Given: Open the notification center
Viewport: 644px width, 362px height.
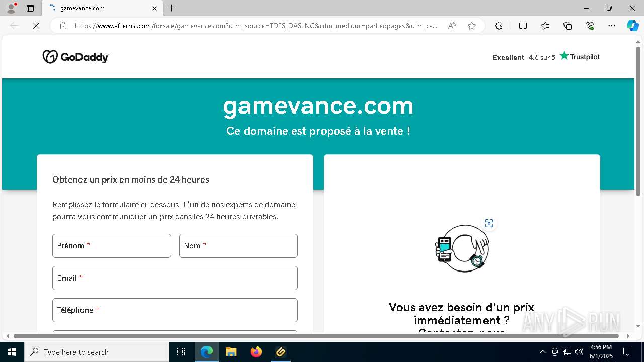Looking at the screenshot, I should (627, 352).
